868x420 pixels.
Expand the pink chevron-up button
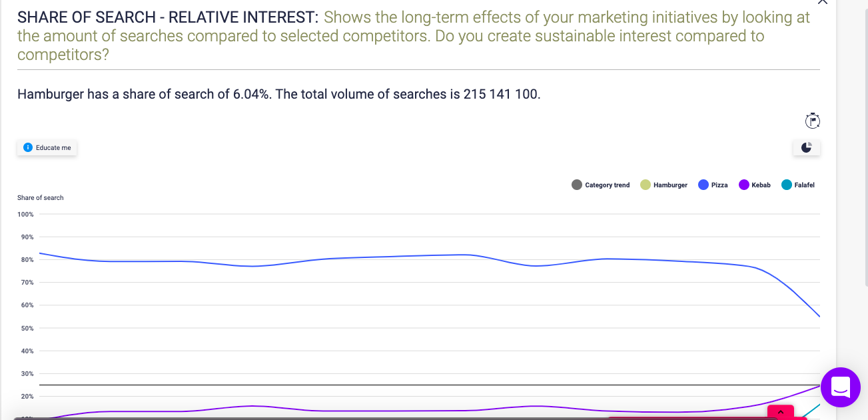coord(781,413)
